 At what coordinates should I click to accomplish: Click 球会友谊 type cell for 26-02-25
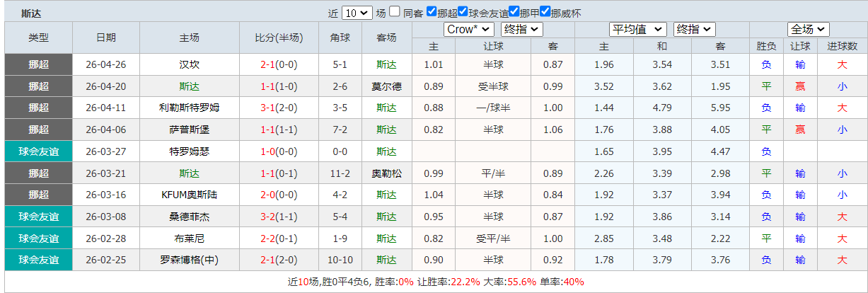click(x=39, y=260)
